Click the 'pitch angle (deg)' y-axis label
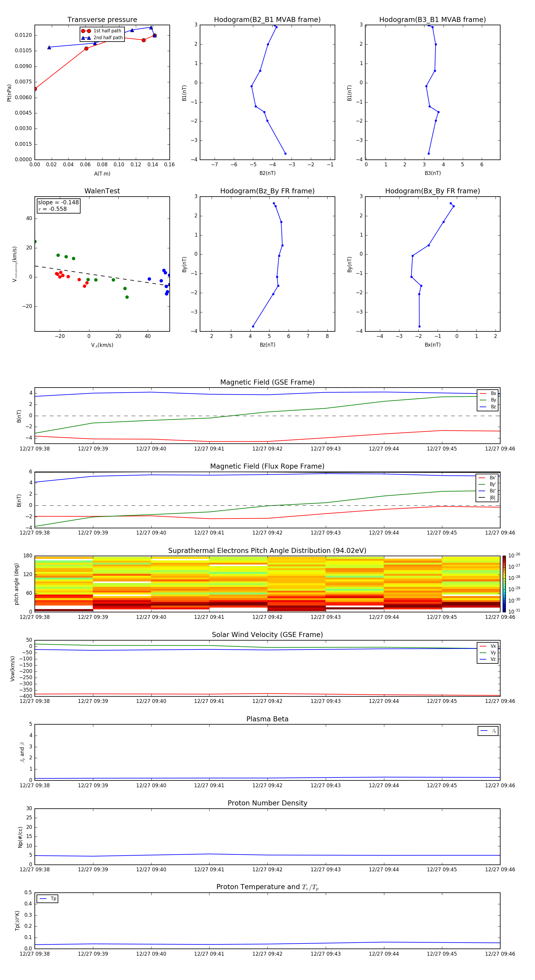Viewport: 535px width, 980px height. tap(16, 584)
